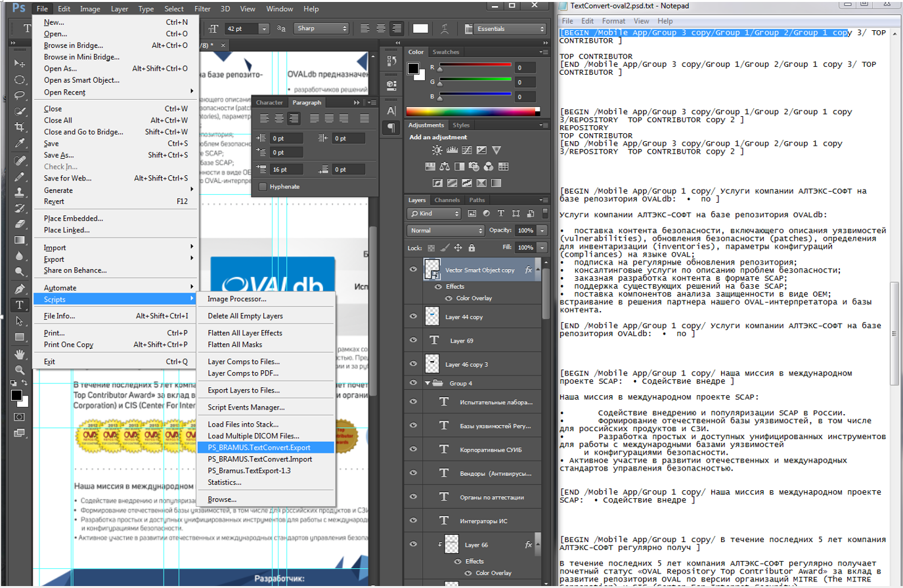This screenshot has width=903, height=588.
Task: Select the Elliptical Marquee tool
Action: 19,79
